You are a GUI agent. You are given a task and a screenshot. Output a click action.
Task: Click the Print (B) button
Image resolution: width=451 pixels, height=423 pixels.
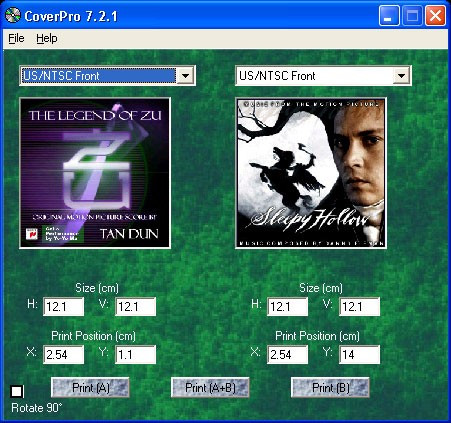330,387
